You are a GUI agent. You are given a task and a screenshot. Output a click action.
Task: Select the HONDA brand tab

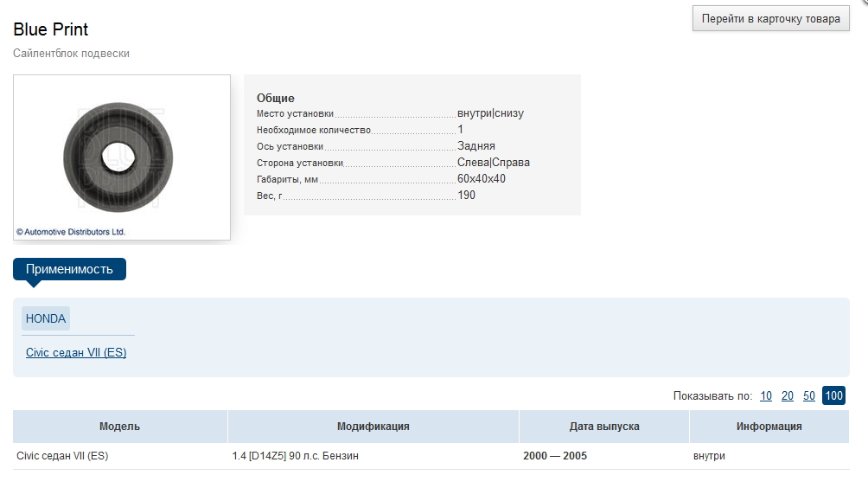46,318
